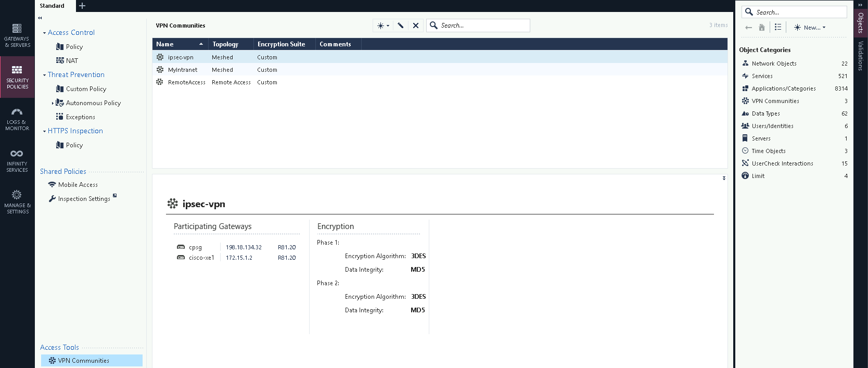The width and height of the screenshot is (868, 368).
Task: Open Logs & Monitor section
Action: 17,119
